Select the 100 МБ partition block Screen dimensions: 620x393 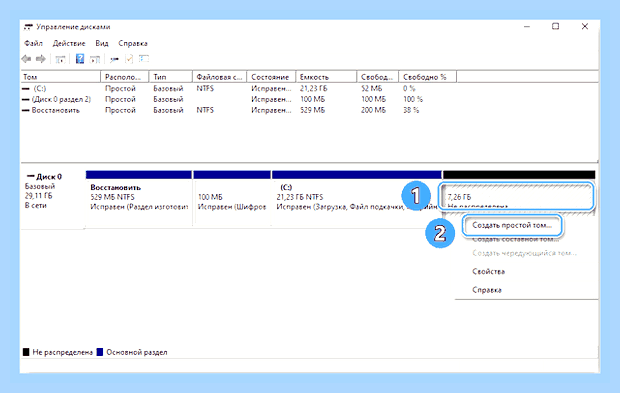click(232, 198)
